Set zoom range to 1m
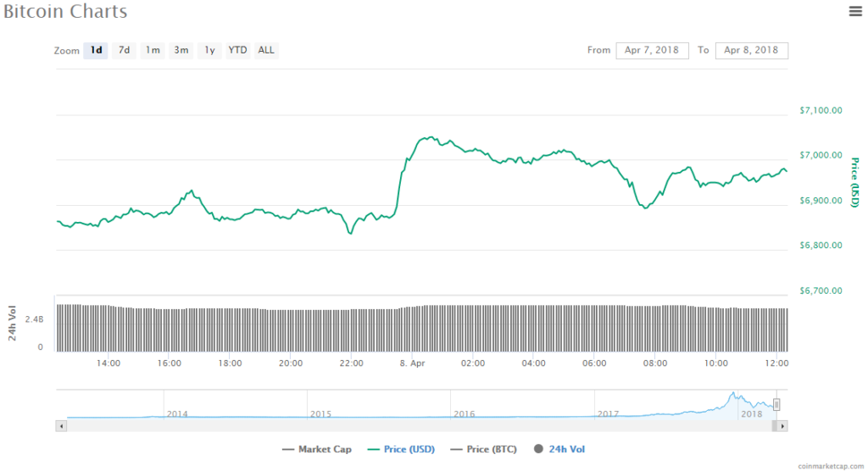 coord(153,50)
